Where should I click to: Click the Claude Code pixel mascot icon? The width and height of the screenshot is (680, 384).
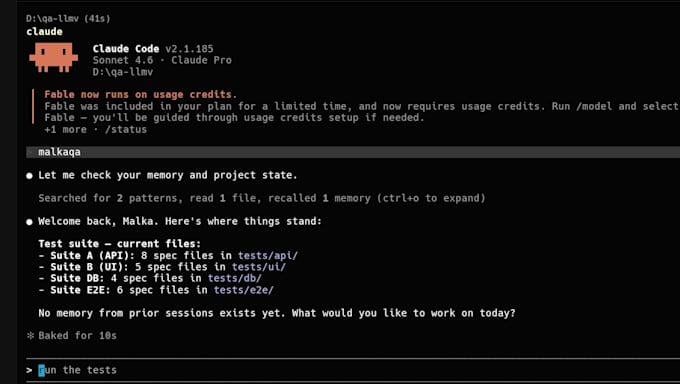point(53,57)
